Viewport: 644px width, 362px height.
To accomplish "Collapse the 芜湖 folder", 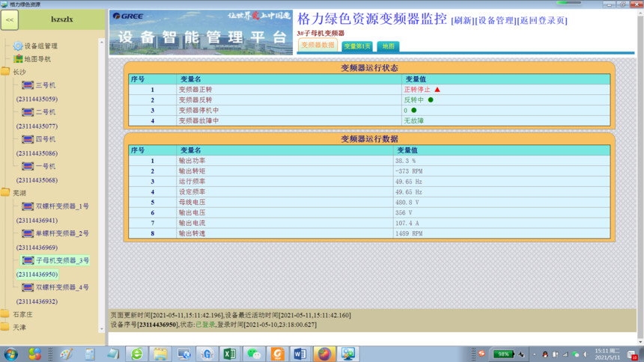I will point(5,192).
